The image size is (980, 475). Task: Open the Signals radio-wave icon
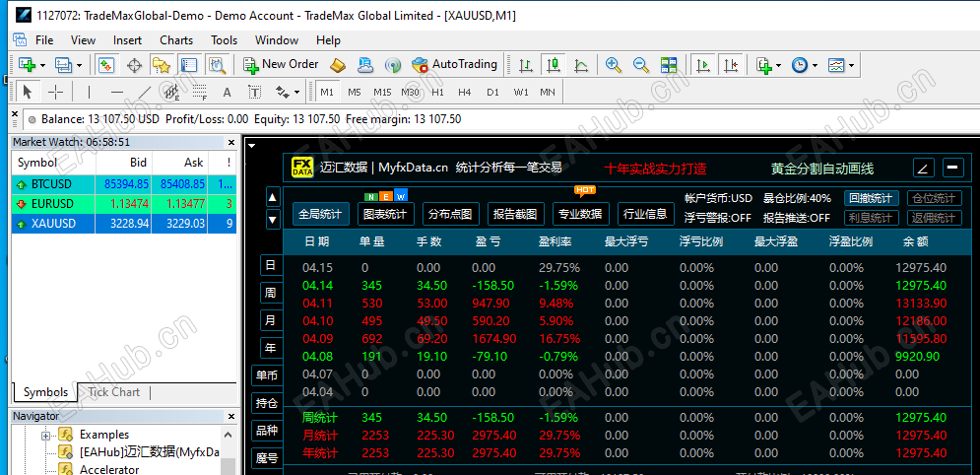tap(393, 64)
